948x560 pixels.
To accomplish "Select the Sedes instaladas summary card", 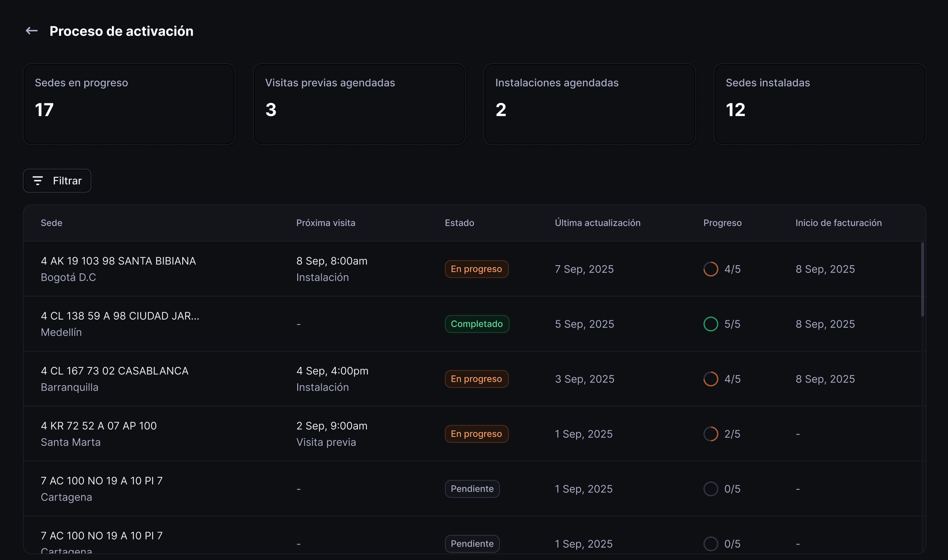I will 820,104.
